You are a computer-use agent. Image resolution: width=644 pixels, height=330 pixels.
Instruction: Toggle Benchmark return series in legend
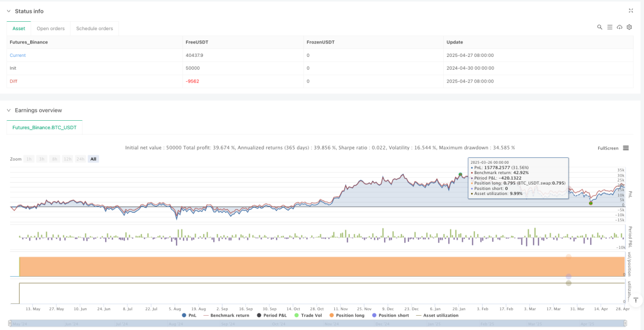pos(226,315)
